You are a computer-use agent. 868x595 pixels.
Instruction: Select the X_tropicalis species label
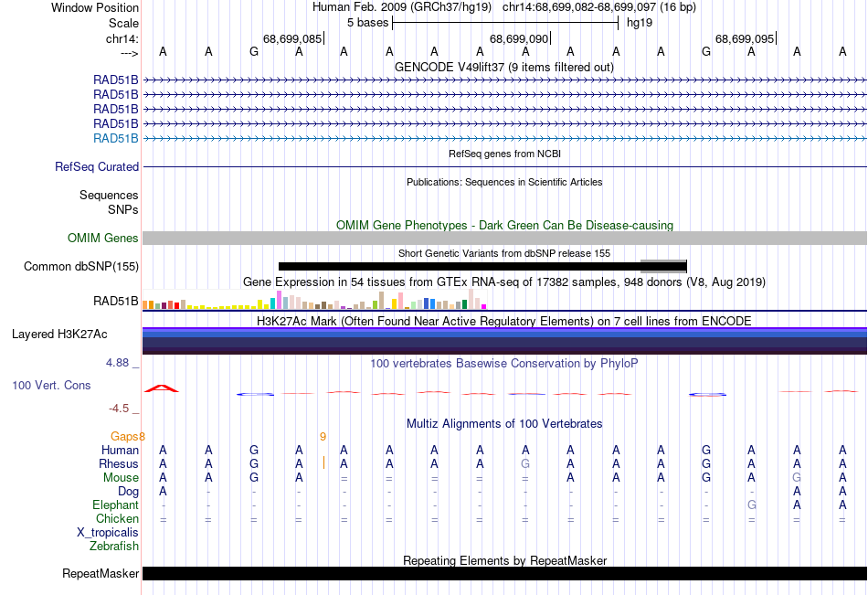pyautogui.click(x=108, y=533)
